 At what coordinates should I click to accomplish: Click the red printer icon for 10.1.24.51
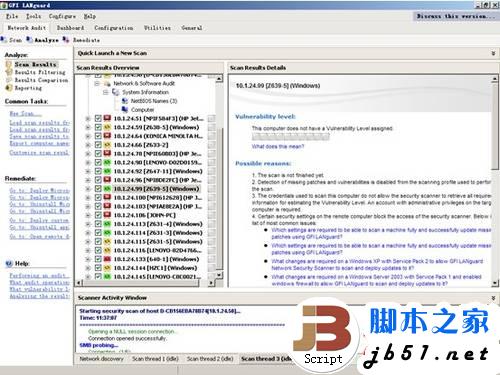point(107,118)
